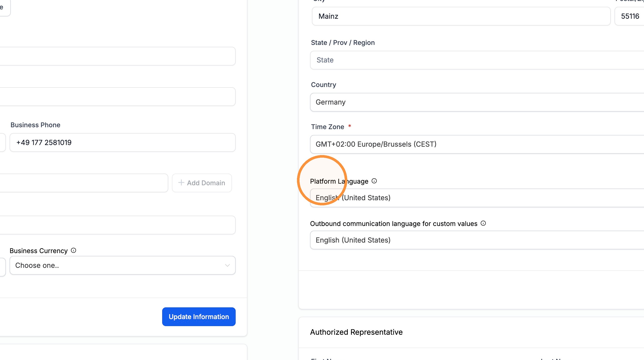Click the State / Prov / Region label
The image size is (644, 360).
(x=343, y=43)
